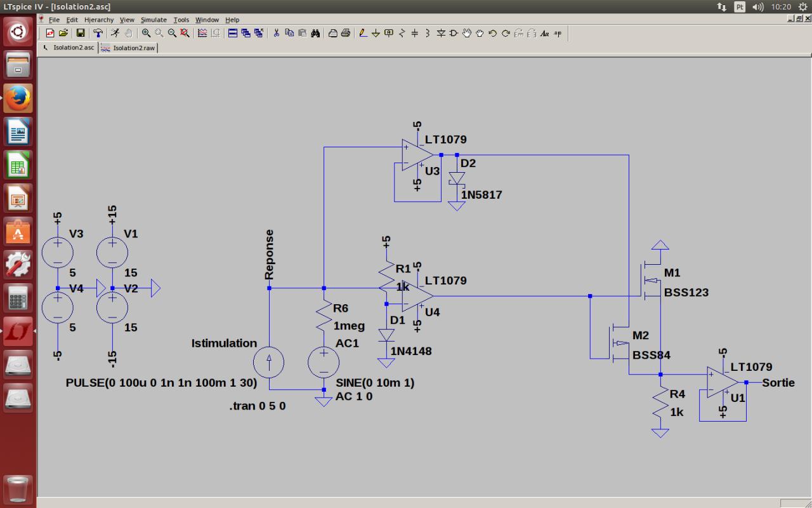This screenshot has height=508, width=812.
Task: Select the Drag closed-hand tool
Action: (x=480, y=33)
